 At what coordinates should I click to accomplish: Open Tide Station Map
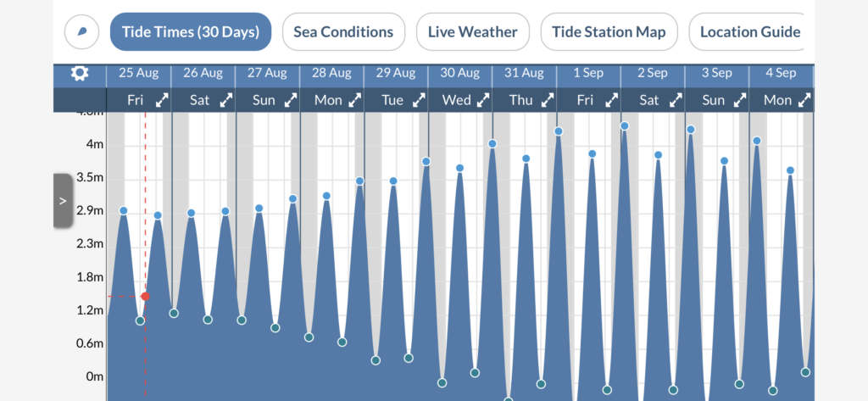[x=609, y=32]
